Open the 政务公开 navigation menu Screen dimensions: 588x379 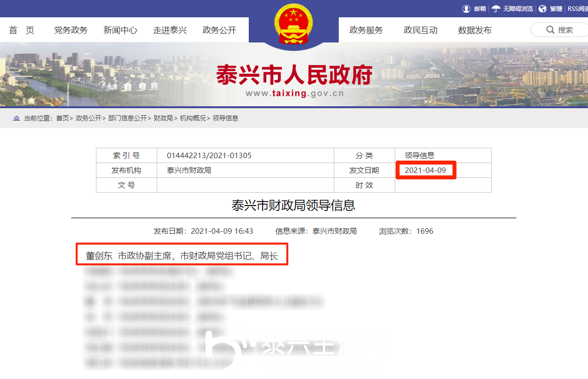pos(219,30)
